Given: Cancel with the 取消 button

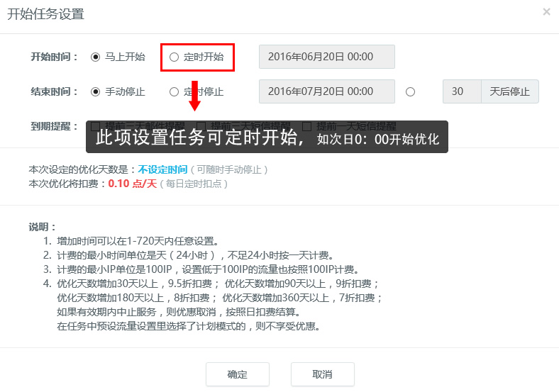Looking at the screenshot, I should pos(323,374).
